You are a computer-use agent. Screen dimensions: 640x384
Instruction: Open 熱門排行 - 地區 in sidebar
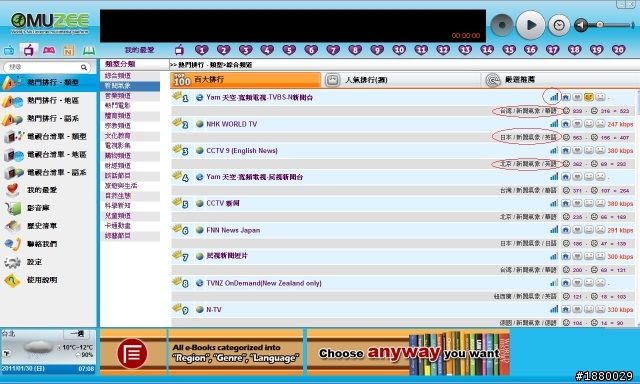pyautogui.click(x=48, y=100)
